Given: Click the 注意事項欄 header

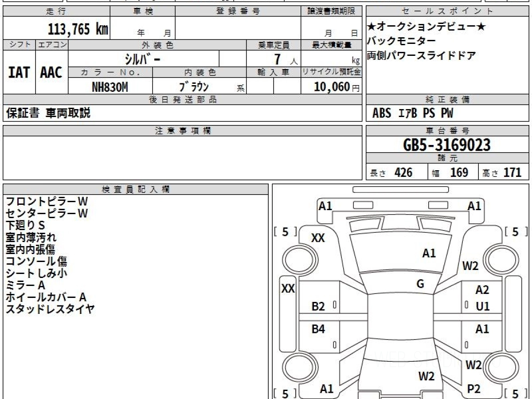Looking at the screenshot, I should tap(183, 130).
